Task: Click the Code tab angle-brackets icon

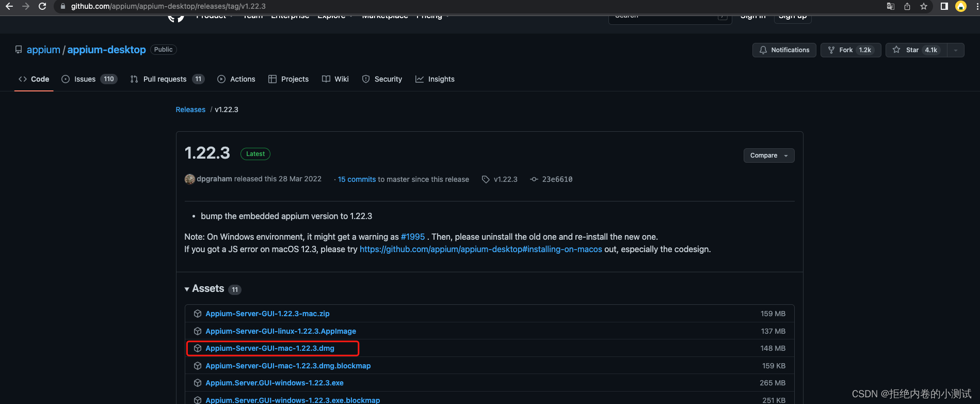Action: coord(23,79)
